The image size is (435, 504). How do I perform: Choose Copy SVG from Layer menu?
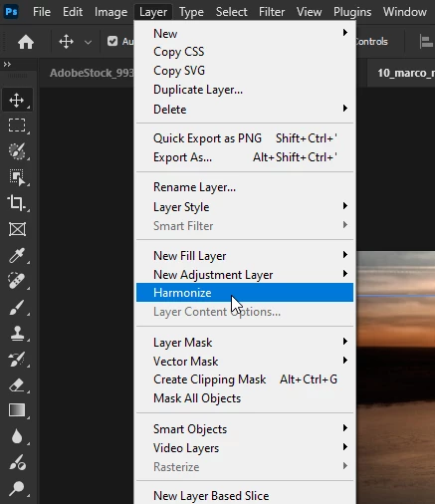click(x=245, y=71)
